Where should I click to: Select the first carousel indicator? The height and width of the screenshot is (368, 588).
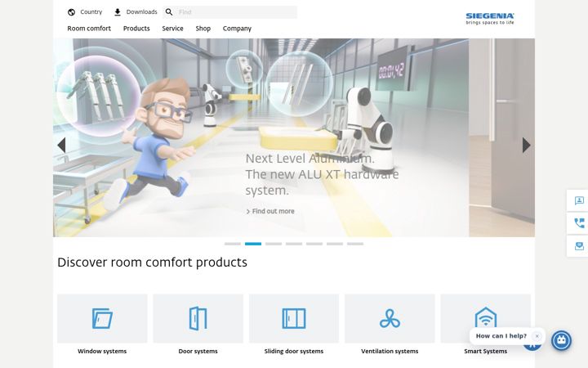(233, 244)
